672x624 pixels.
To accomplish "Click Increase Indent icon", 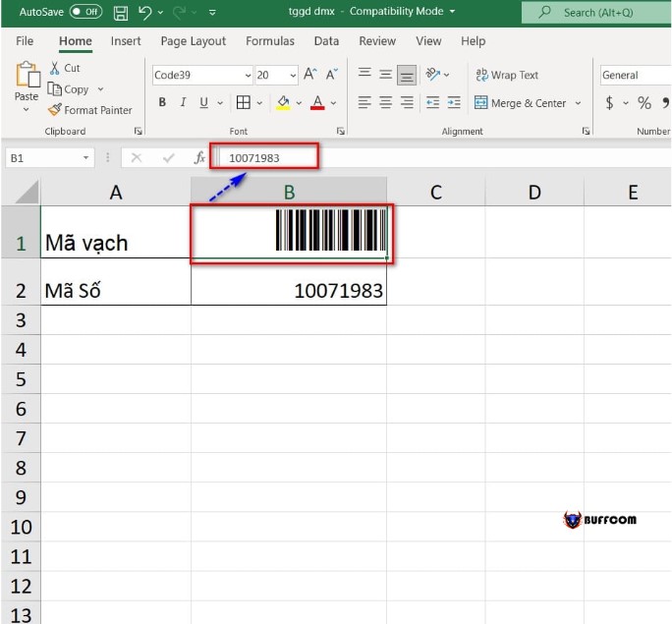I will [x=454, y=102].
